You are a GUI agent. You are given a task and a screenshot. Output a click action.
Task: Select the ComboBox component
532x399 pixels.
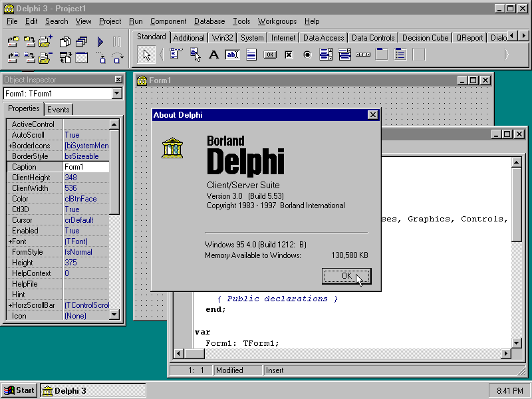pos(344,55)
